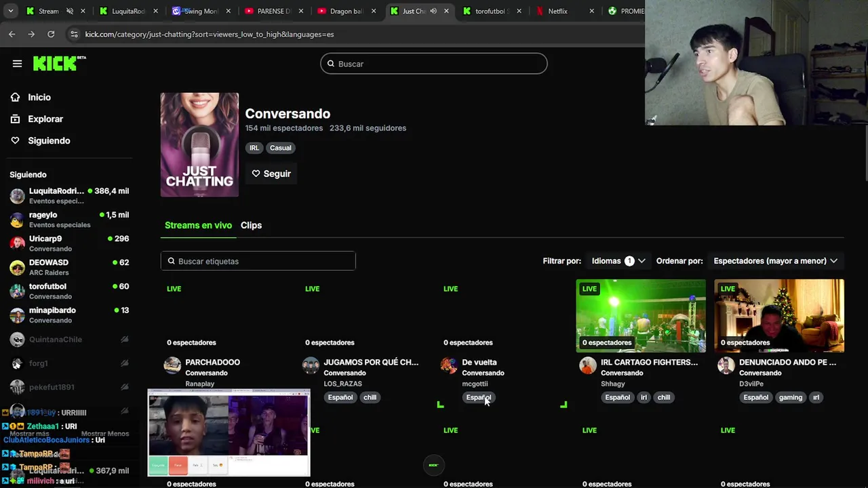Open offline forg1 avatar
868x488 pixels.
pyautogui.click(x=17, y=363)
